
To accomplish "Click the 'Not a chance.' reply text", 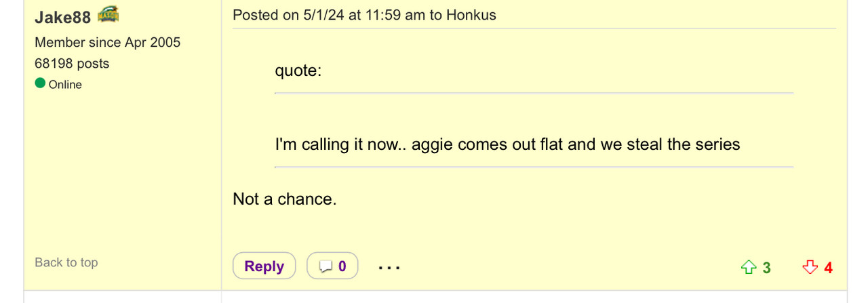I will [x=284, y=199].
